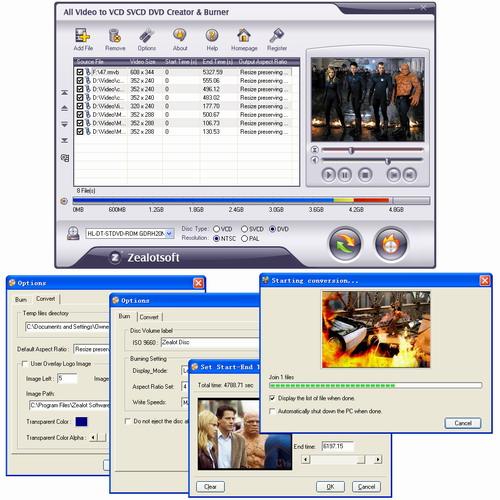Screen dimensions: 500x500
Task: Click the volume speaker icon in the player
Action: pyautogui.click(x=314, y=160)
